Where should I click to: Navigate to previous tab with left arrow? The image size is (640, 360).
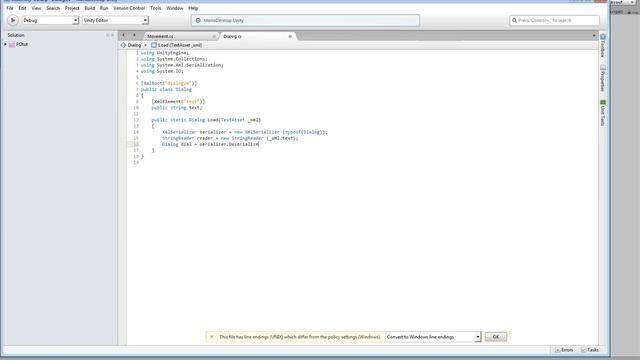(124, 35)
